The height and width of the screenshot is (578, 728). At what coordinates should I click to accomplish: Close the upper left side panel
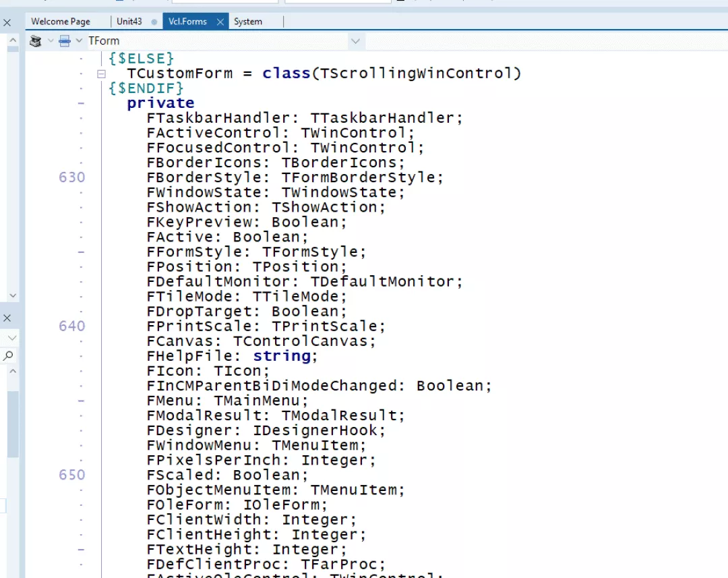click(x=7, y=22)
